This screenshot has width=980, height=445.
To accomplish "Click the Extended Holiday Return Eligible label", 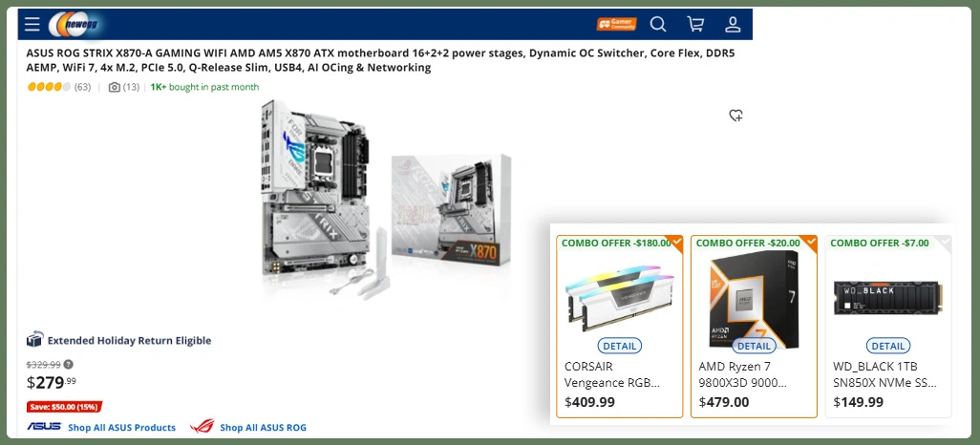I will pyautogui.click(x=129, y=341).
